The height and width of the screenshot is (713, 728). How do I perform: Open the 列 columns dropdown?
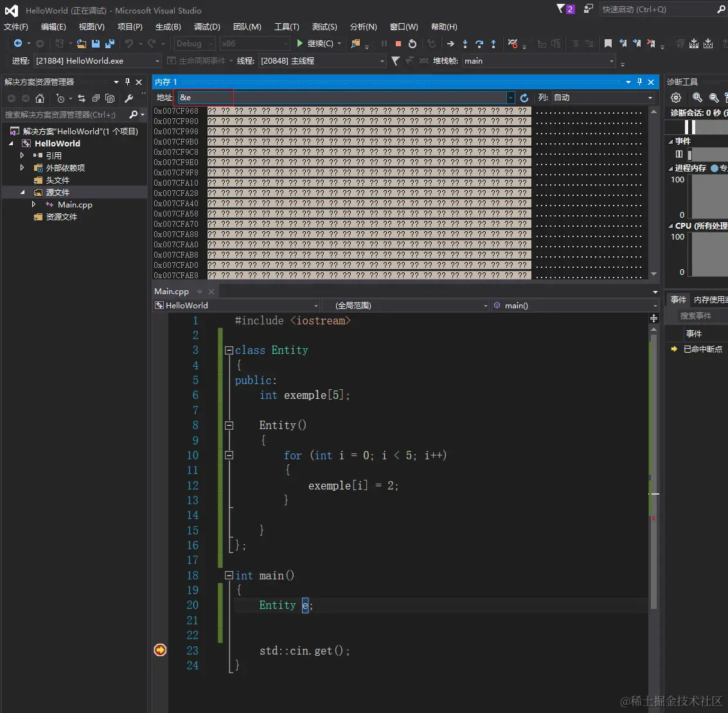tap(650, 98)
